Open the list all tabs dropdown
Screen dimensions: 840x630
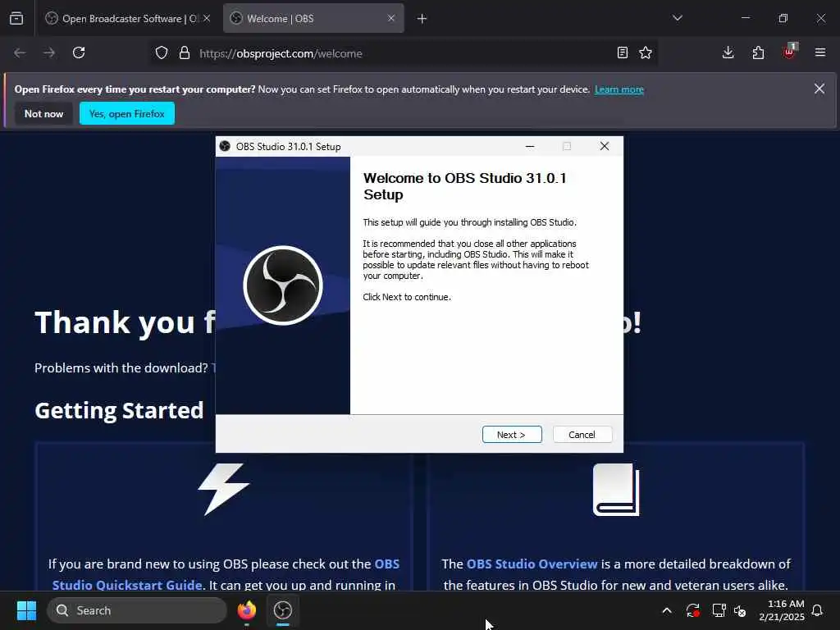point(677,18)
